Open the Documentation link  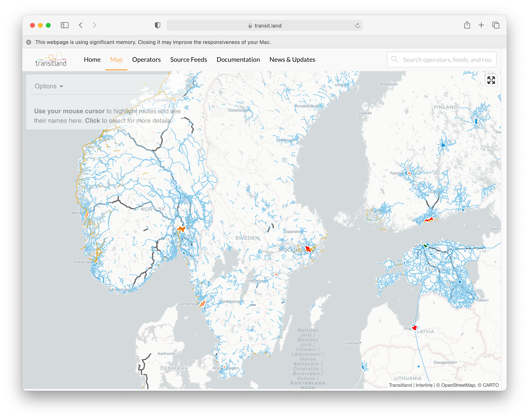(x=238, y=60)
